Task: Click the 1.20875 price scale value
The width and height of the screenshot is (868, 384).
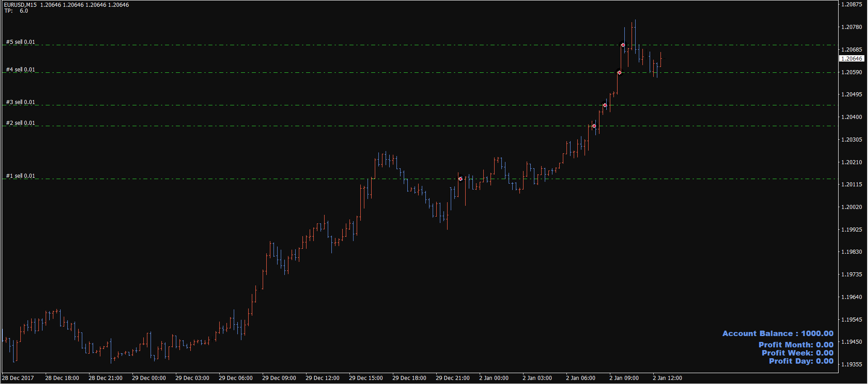Action: click(x=852, y=5)
